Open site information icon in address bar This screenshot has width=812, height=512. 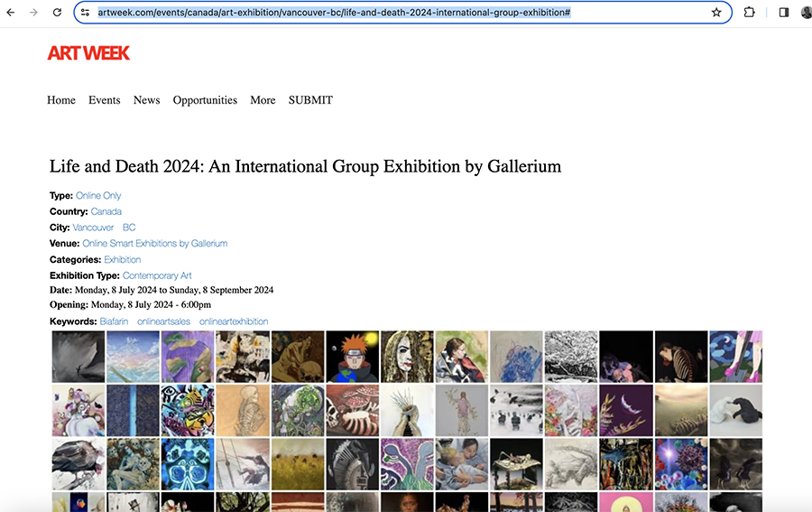point(86,12)
